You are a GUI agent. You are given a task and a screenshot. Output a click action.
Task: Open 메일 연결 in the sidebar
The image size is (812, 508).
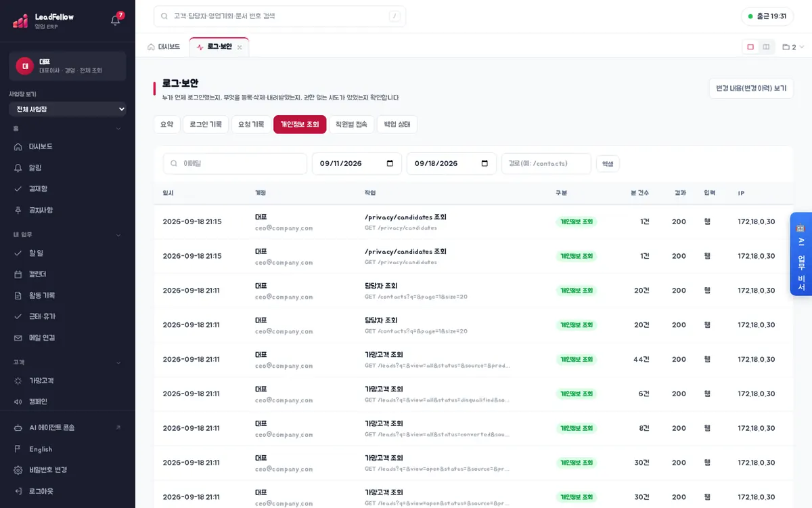tap(68, 337)
